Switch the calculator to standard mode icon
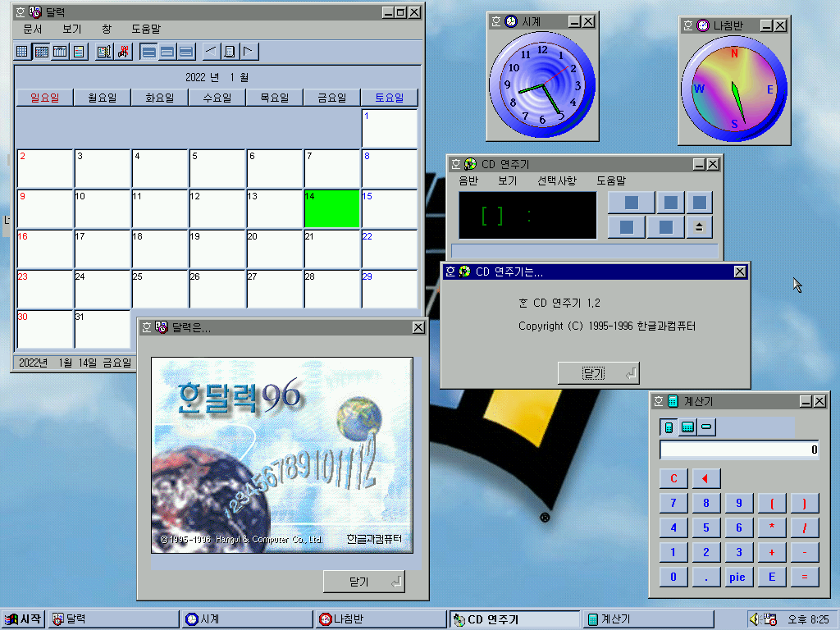 669,427
